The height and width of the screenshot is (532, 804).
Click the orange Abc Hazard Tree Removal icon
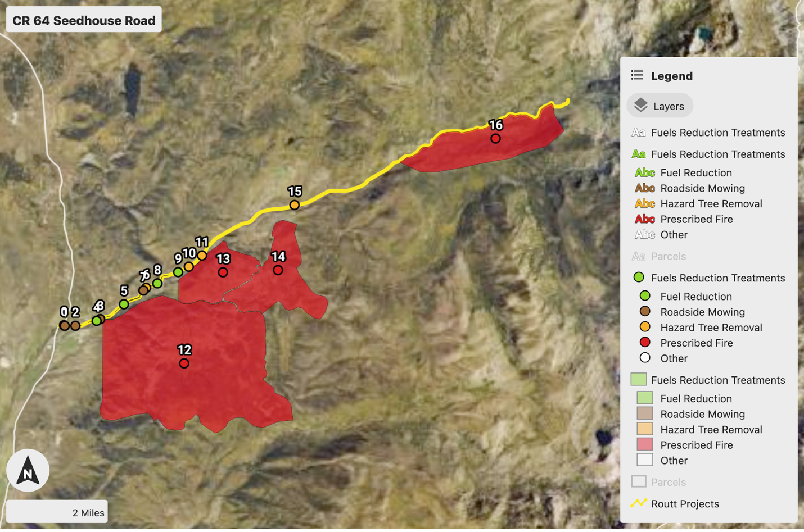(645, 203)
